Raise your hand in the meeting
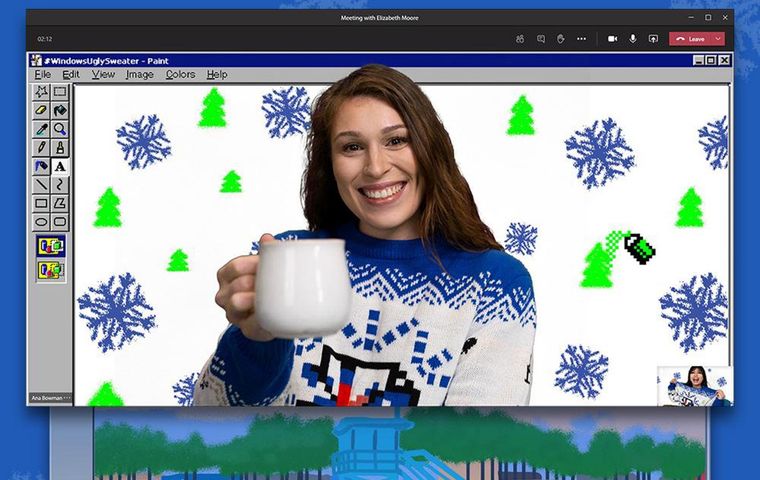This screenshot has height=480, width=760. click(561, 39)
